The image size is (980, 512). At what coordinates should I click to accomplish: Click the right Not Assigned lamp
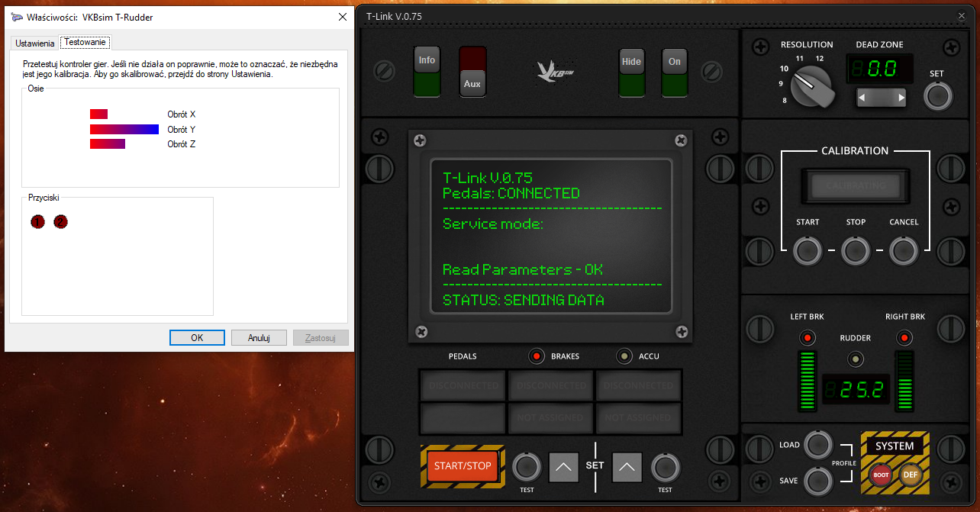(639, 417)
